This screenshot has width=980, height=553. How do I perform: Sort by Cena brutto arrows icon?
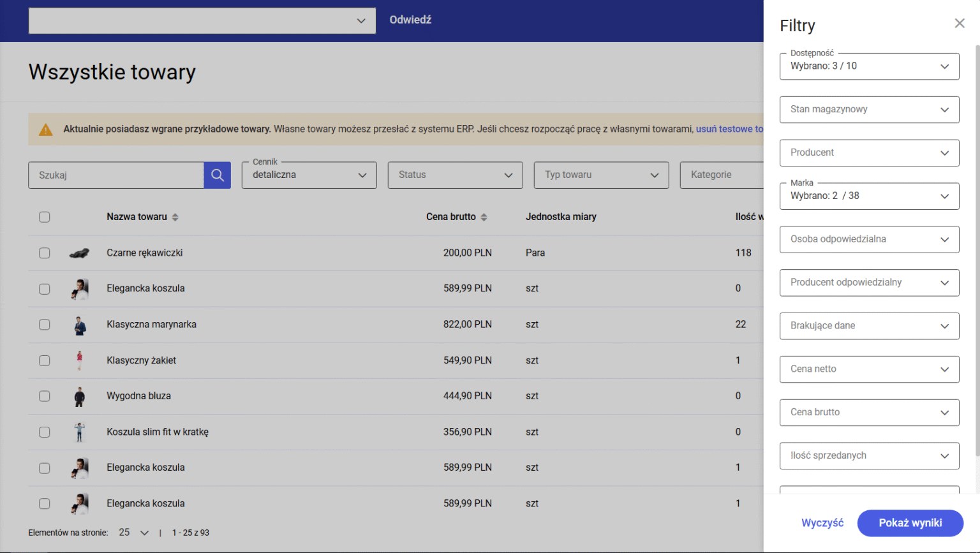(x=484, y=217)
